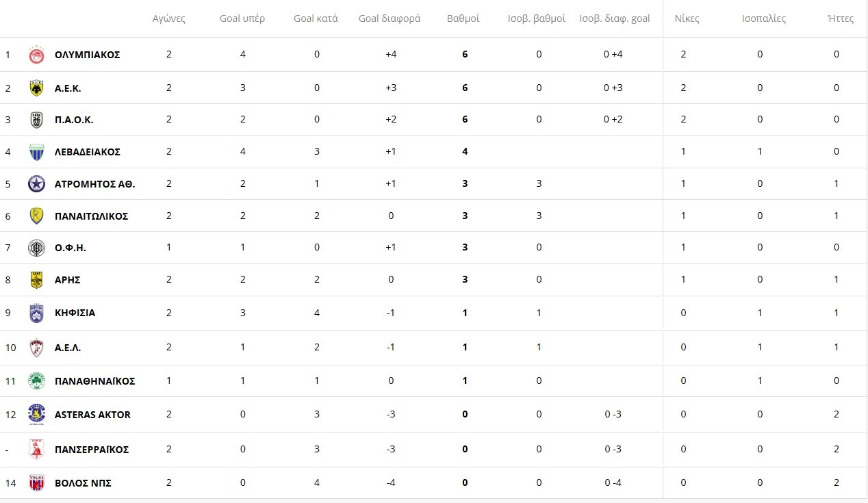
Task: Open the ΑΡΗΣ team name link
Action: [68, 280]
